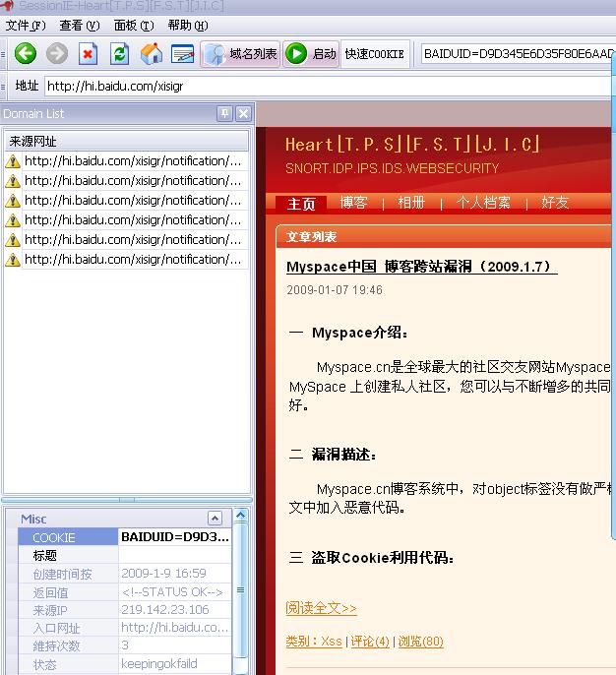Open article Myspace中国 博客跨站漏洞 link

click(x=422, y=267)
